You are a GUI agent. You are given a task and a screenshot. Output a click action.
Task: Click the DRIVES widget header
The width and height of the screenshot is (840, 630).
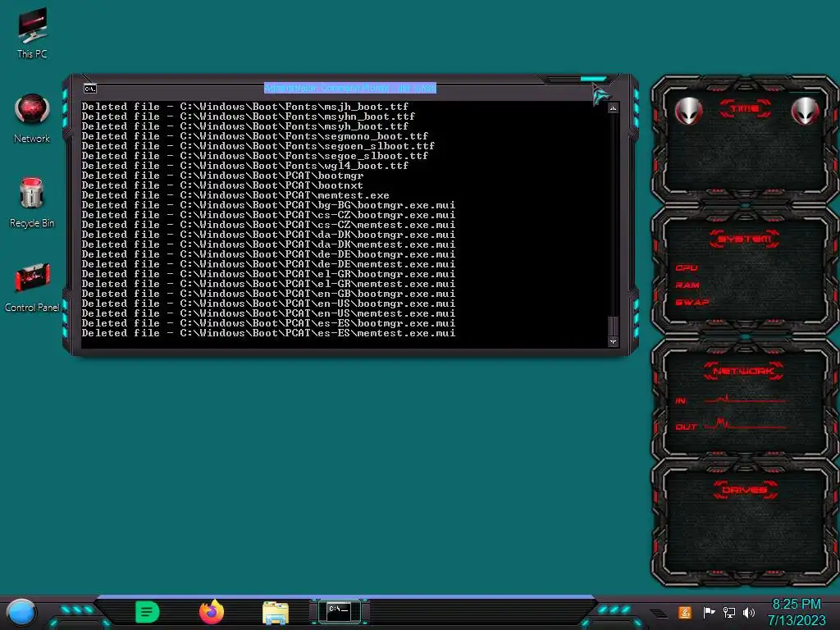(745, 490)
